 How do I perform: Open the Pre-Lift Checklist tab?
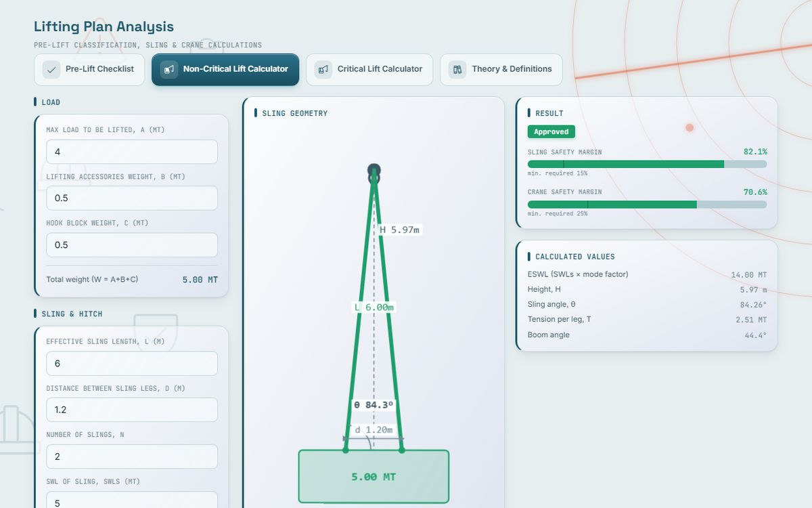[89, 70]
